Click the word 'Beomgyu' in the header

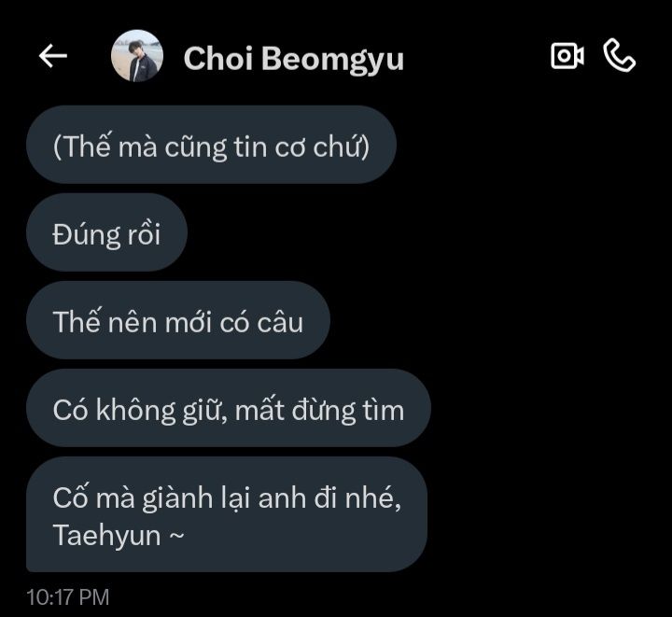pyautogui.click(x=332, y=59)
